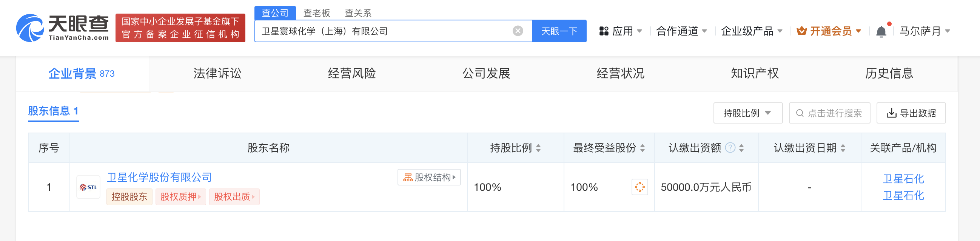Select the 查公司 search tab
The width and height of the screenshot is (980, 241).
point(275,13)
